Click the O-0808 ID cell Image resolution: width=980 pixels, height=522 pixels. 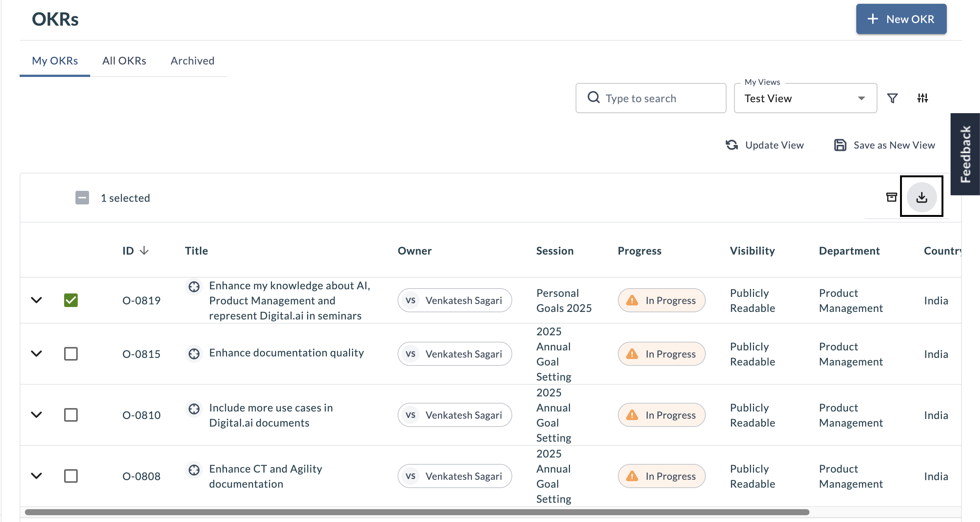141,476
